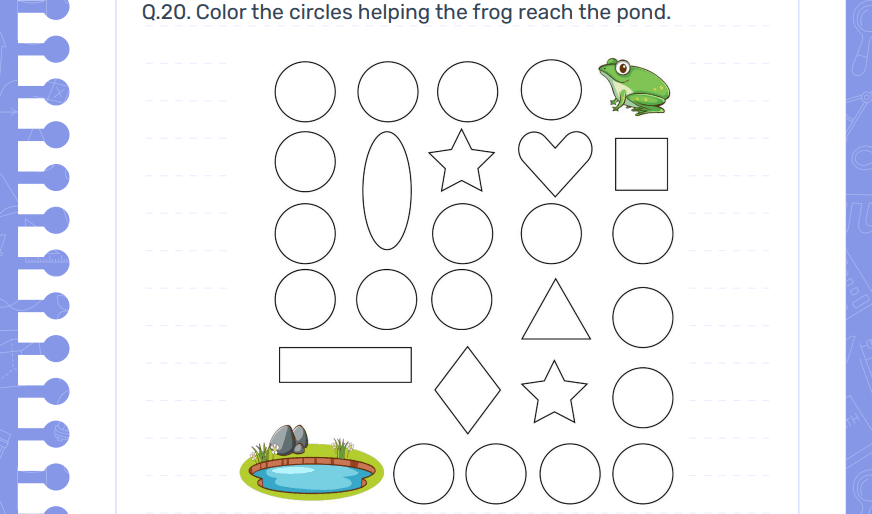Color the circle directly left of the oval's top
This screenshot has height=514, width=872.
point(305,161)
